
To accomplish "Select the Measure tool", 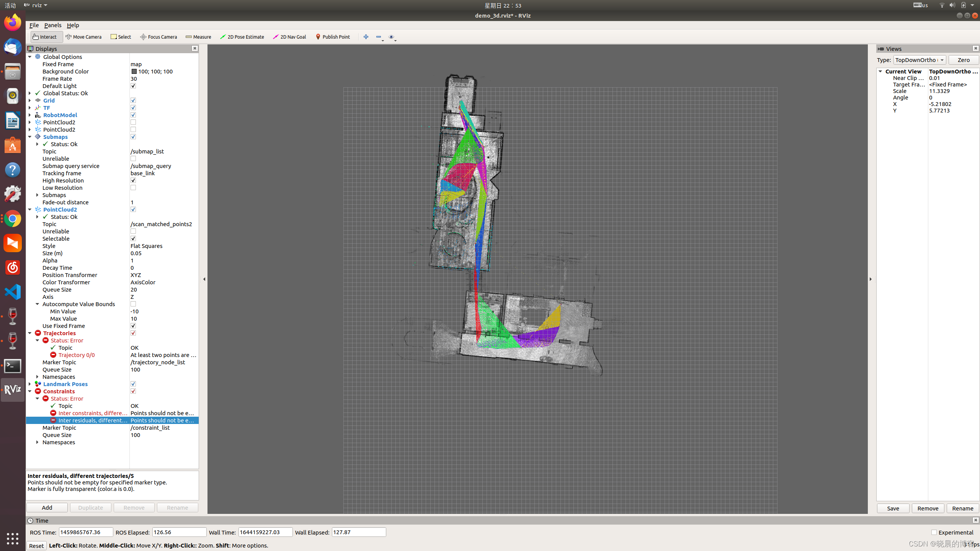I will pyautogui.click(x=198, y=37).
